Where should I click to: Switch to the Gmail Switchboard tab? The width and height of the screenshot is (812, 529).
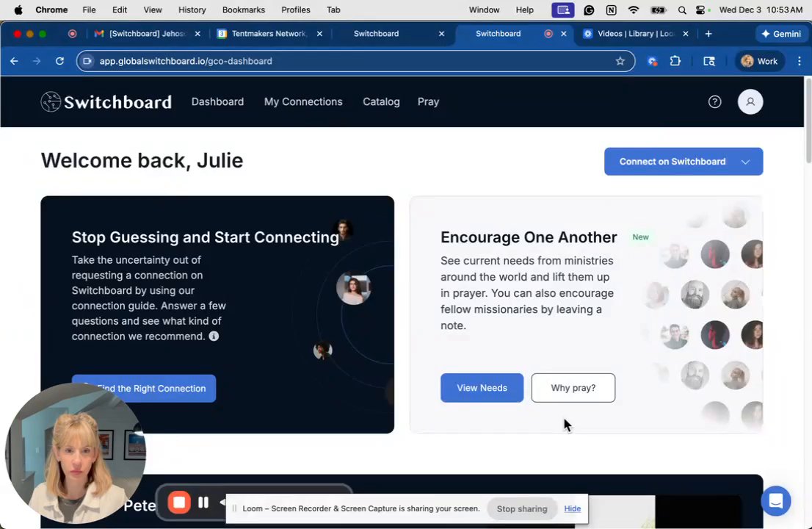[148, 34]
